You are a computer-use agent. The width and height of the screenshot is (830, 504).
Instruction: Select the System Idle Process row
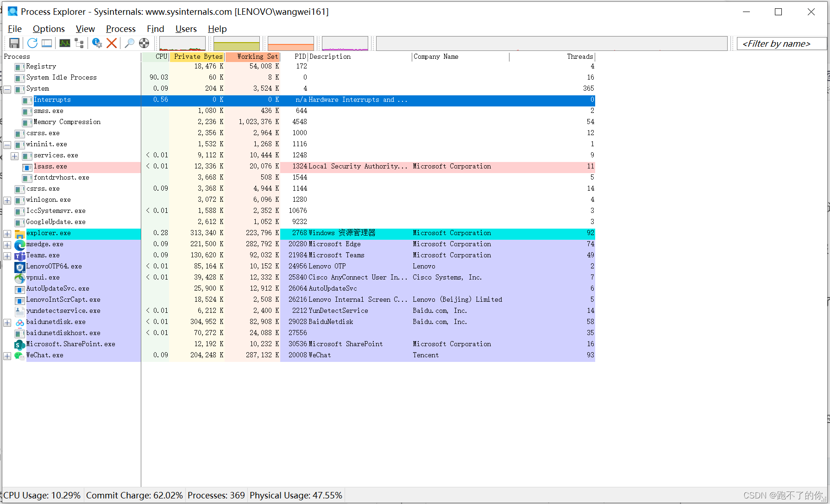(x=298, y=78)
